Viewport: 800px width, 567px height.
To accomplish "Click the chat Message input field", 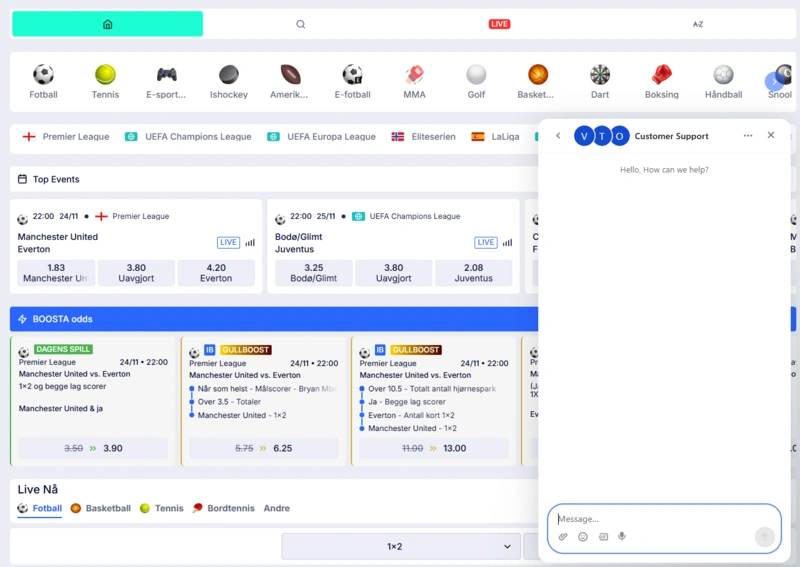I will pyautogui.click(x=650, y=519).
